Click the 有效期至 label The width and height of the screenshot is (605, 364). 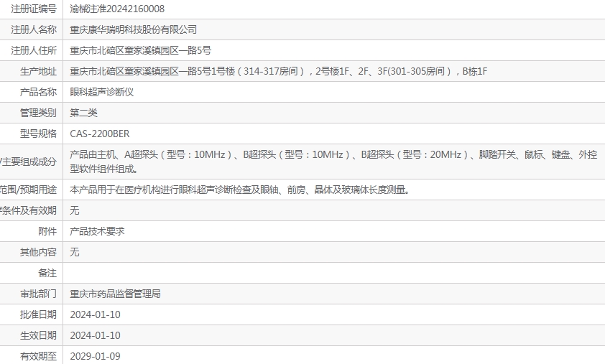click(38, 356)
